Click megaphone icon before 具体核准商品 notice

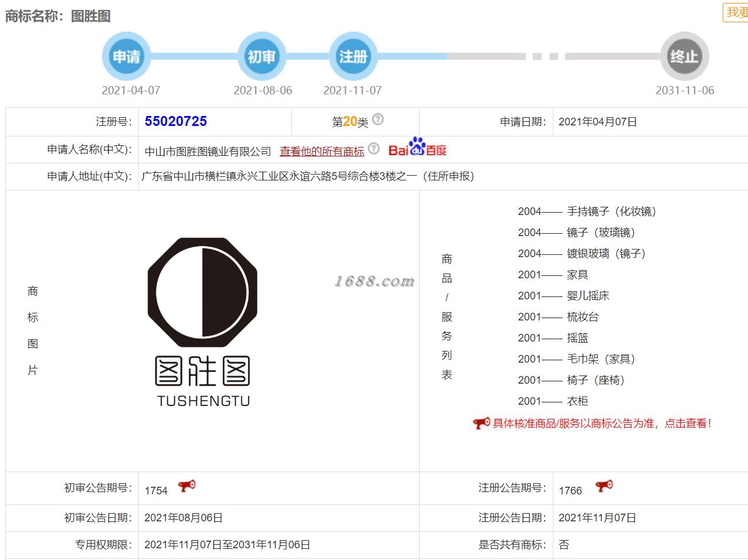[x=482, y=423]
